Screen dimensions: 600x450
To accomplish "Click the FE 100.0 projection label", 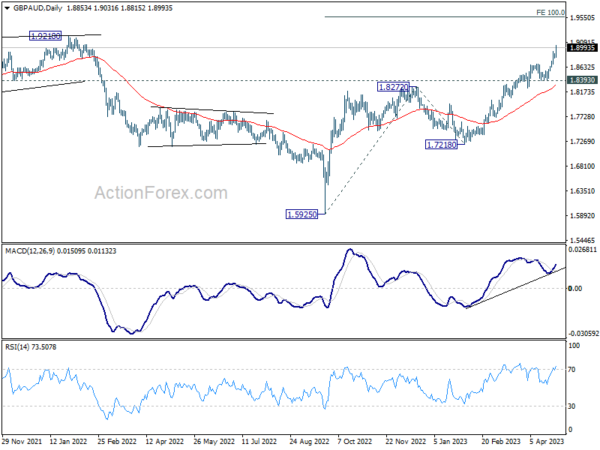I will click(550, 13).
